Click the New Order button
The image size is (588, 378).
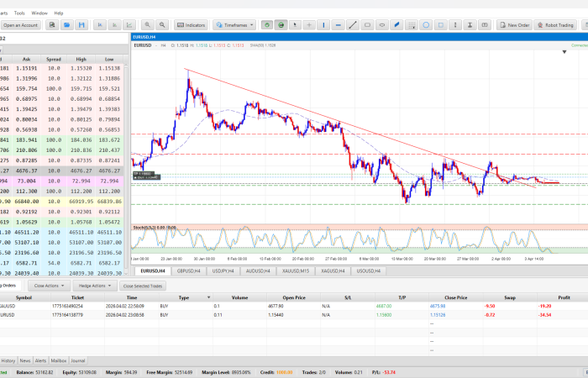pos(514,25)
